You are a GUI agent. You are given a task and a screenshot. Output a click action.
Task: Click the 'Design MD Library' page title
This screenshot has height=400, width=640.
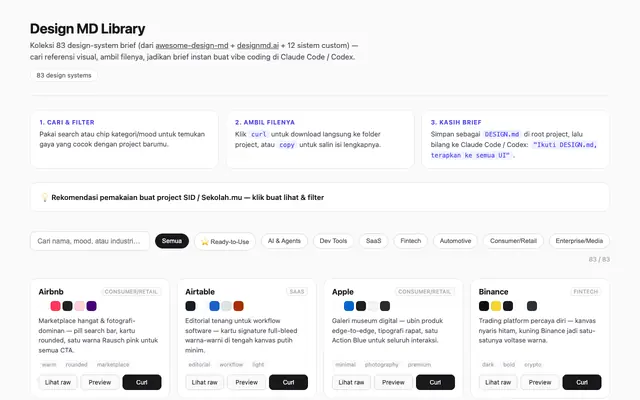click(87, 29)
